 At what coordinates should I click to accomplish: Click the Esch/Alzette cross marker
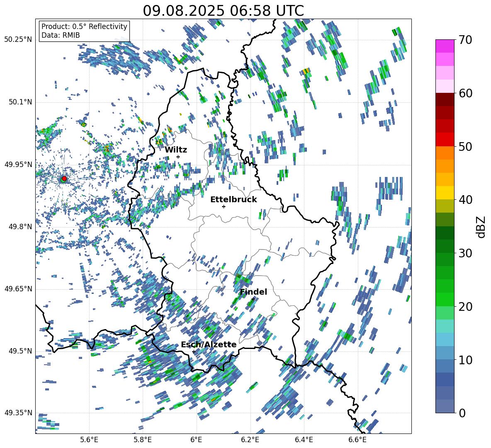[194, 351]
